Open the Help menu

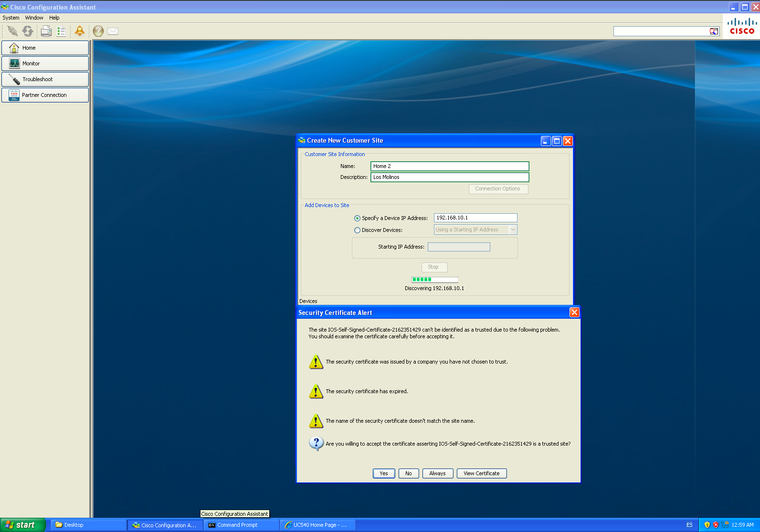coord(54,18)
